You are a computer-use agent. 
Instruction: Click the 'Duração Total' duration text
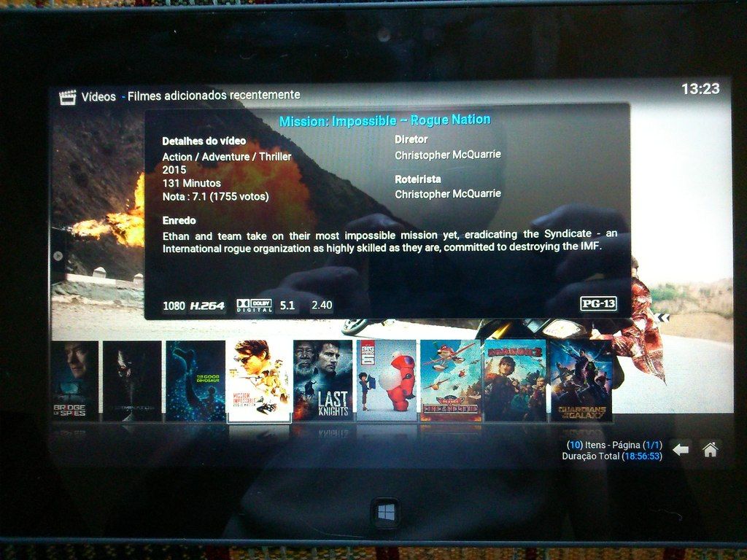point(612,456)
